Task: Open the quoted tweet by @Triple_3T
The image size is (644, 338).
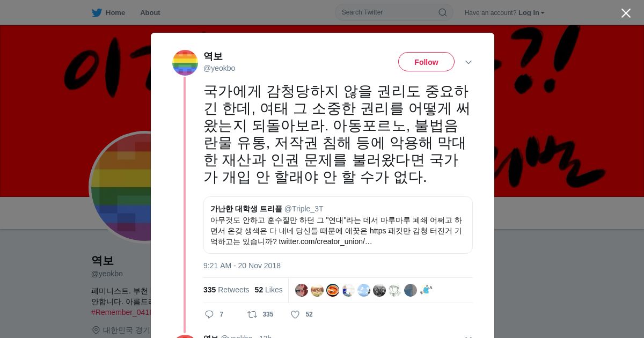Action: click(338, 225)
